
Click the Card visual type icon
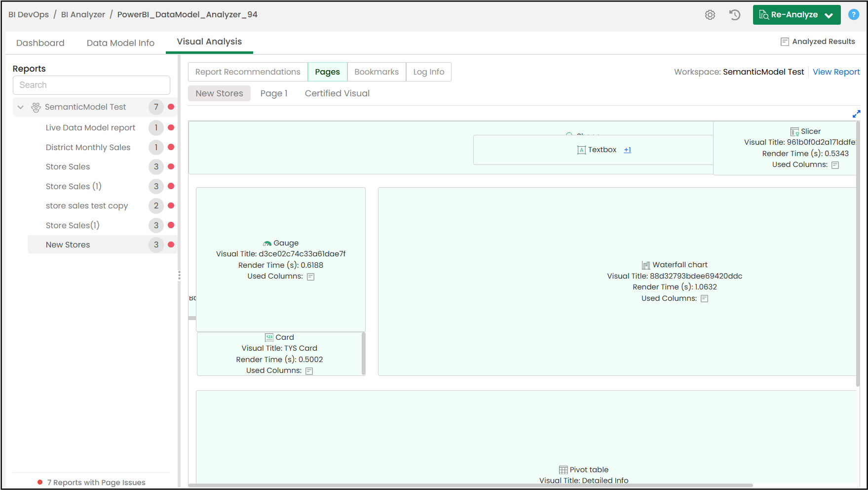pos(269,337)
